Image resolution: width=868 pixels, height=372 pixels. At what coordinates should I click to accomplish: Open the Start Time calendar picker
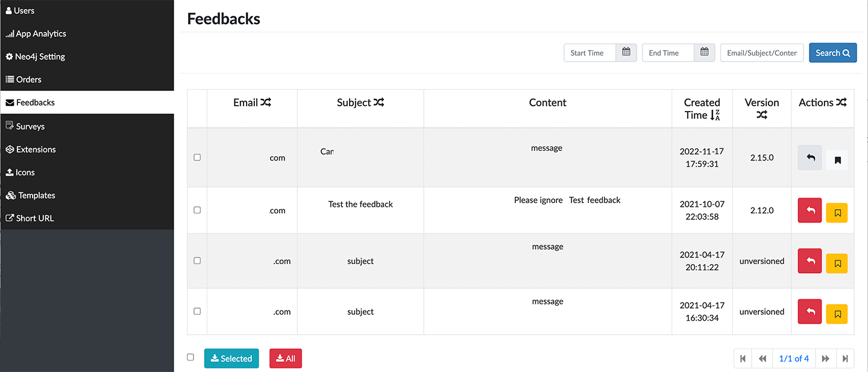pyautogui.click(x=626, y=52)
